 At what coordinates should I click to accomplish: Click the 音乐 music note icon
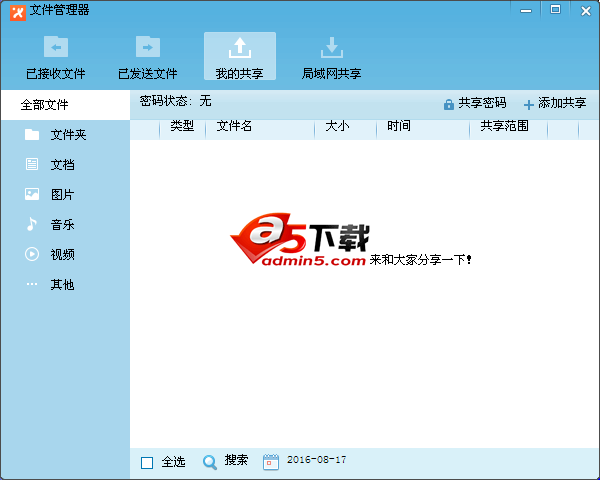tap(32, 224)
